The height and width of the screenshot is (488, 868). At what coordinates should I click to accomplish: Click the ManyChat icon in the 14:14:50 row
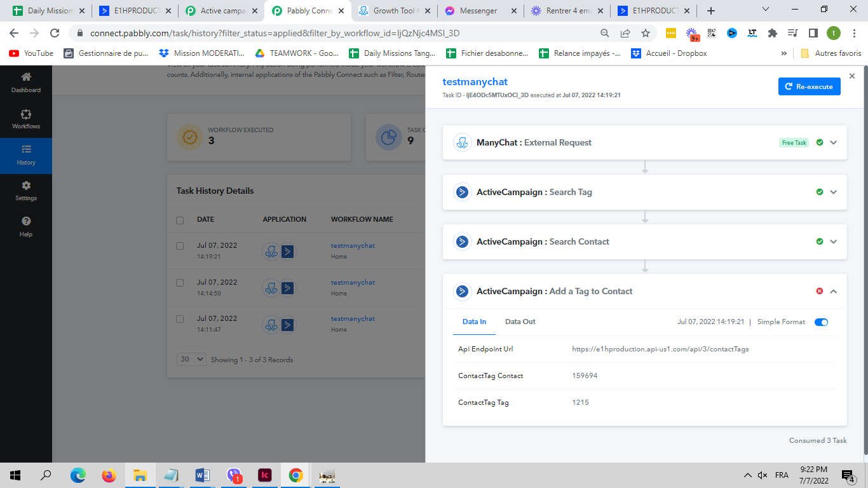click(x=271, y=288)
